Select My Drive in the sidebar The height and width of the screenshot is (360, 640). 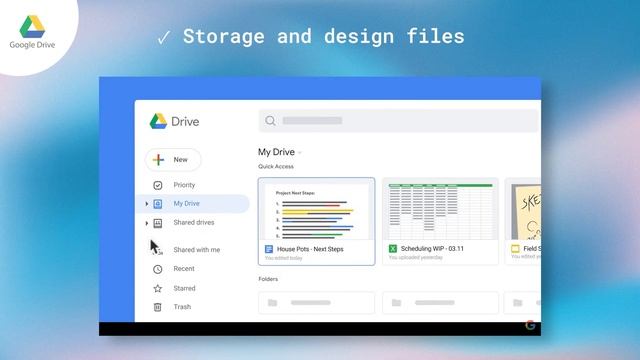point(193,204)
